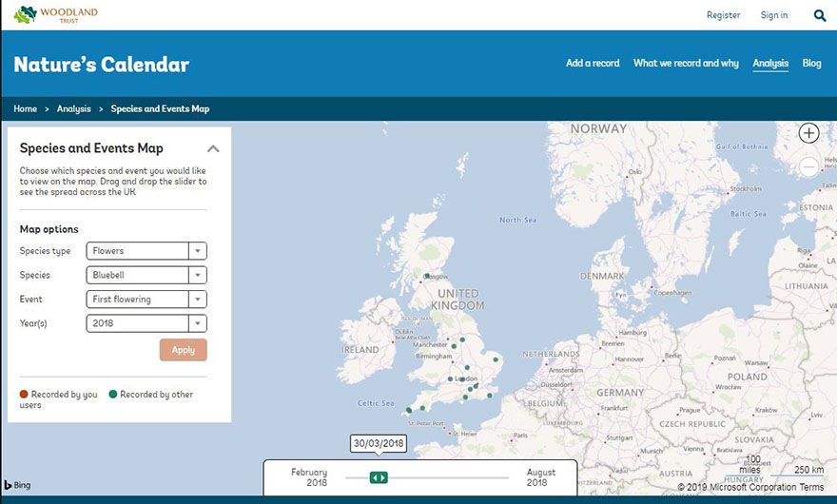This screenshot has height=504, width=837.
Task: Click the green date slider handle
Action: click(x=379, y=477)
